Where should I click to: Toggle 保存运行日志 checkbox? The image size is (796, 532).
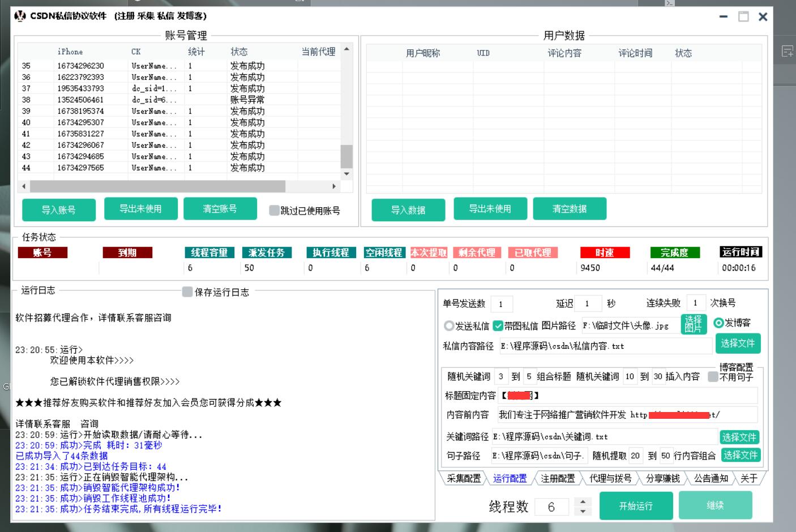[x=187, y=292]
